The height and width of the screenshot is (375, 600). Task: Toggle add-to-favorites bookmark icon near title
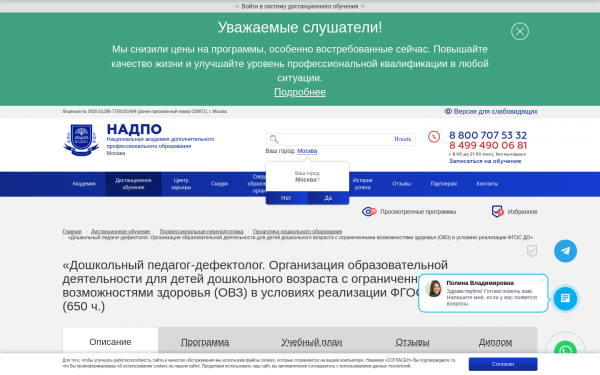click(x=532, y=251)
